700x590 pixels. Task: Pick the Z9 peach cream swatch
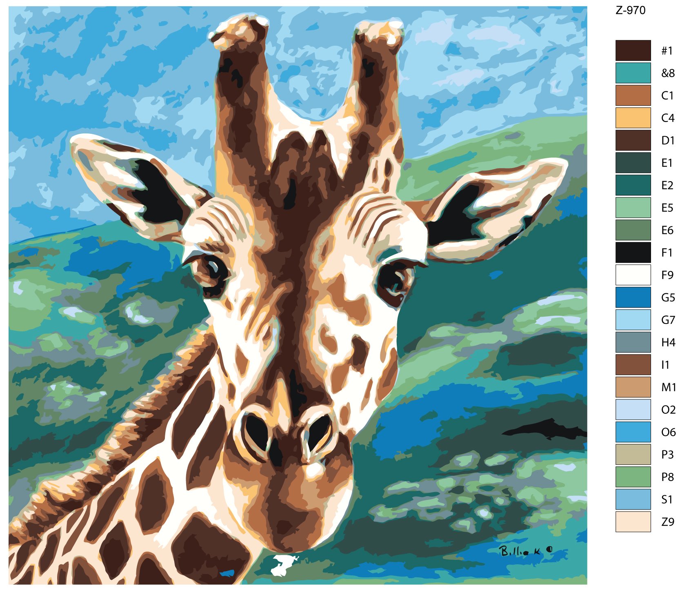pos(633,522)
